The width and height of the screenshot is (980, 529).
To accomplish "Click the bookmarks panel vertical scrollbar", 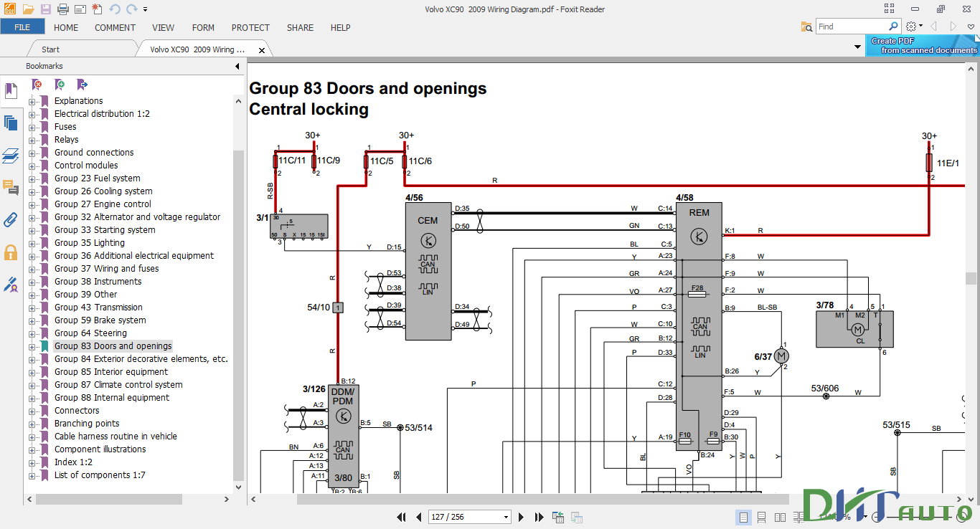I will [x=239, y=315].
